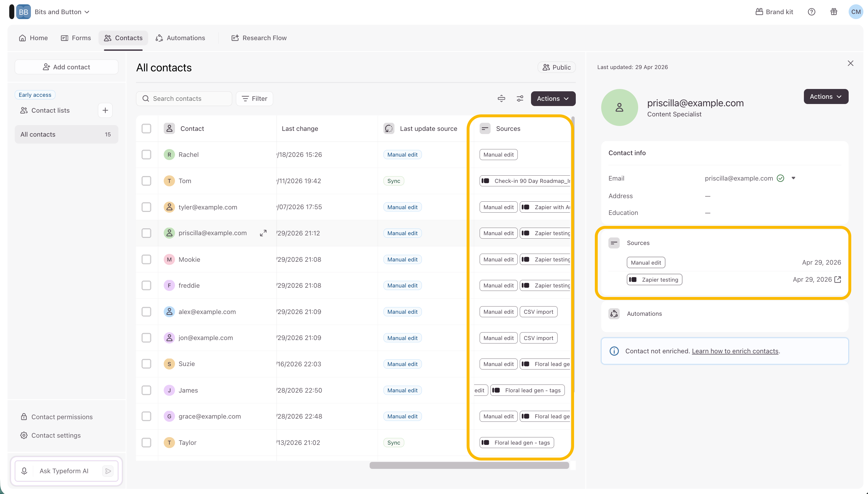Click the row height adjust icon
The height and width of the screenshot is (494, 868).
pos(502,99)
